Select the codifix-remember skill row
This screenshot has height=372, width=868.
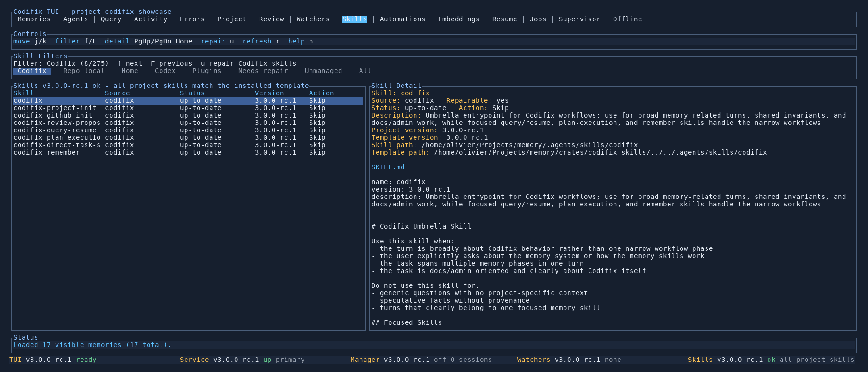188,152
